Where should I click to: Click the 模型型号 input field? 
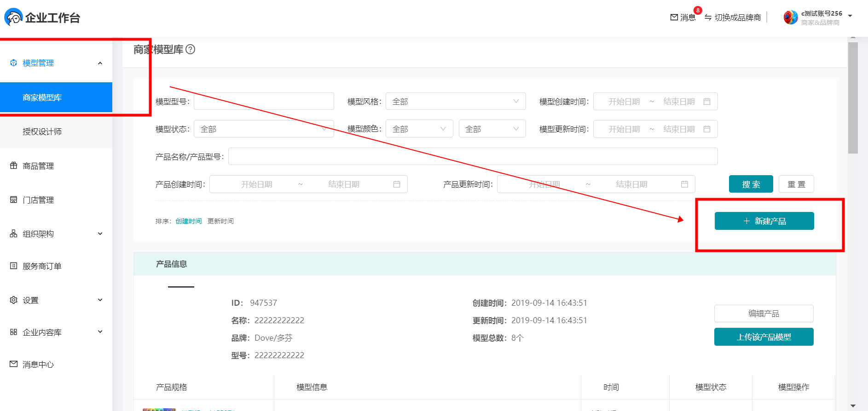coord(264,102)
